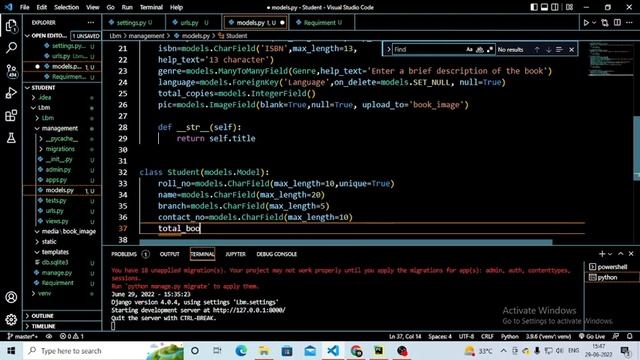The width and height of the screenshot is (640, 360).
Task: Open views.py in file tree
Action: [x=57, y=221]
